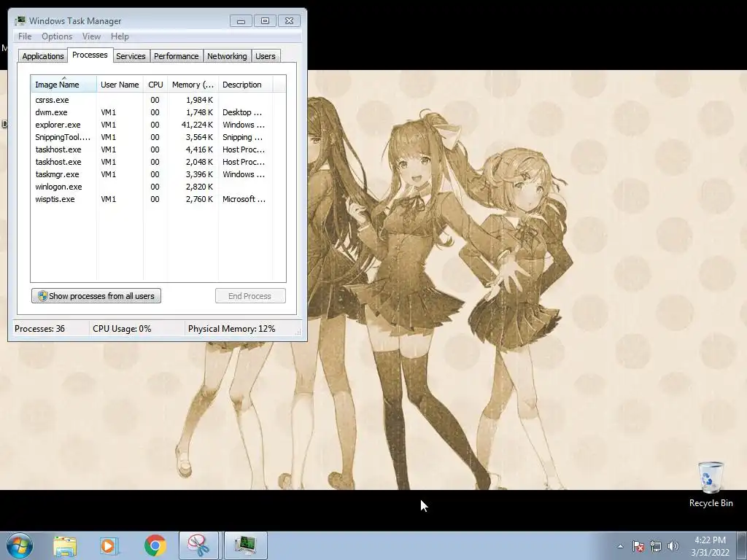Launch Windows Media Player from taskbar

(109, 545)
